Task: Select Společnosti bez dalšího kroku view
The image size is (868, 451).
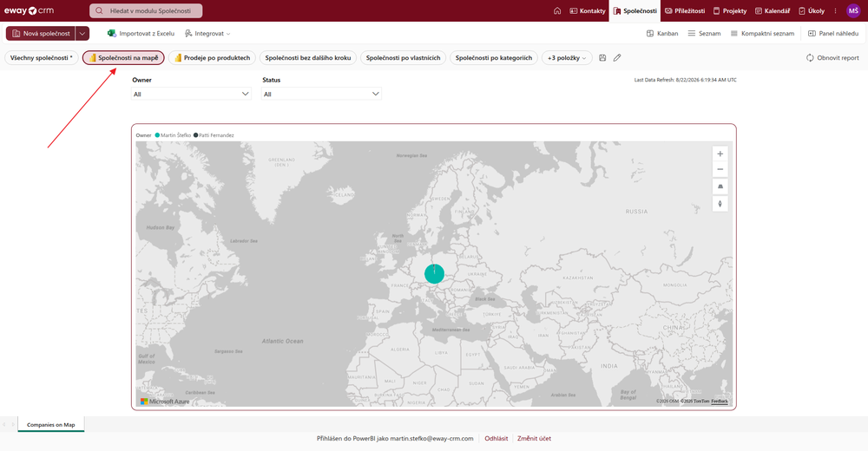Action: [308, 57]
